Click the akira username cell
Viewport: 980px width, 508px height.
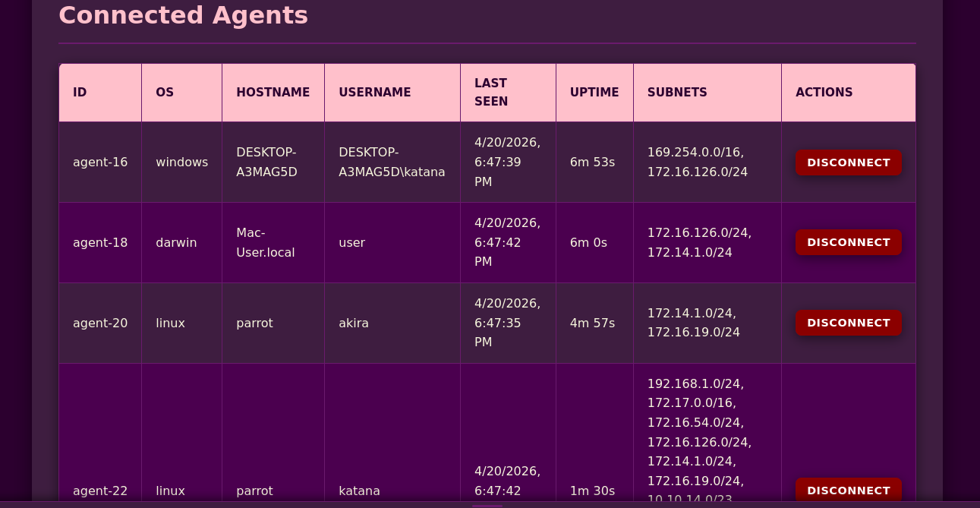click(354, 323)
